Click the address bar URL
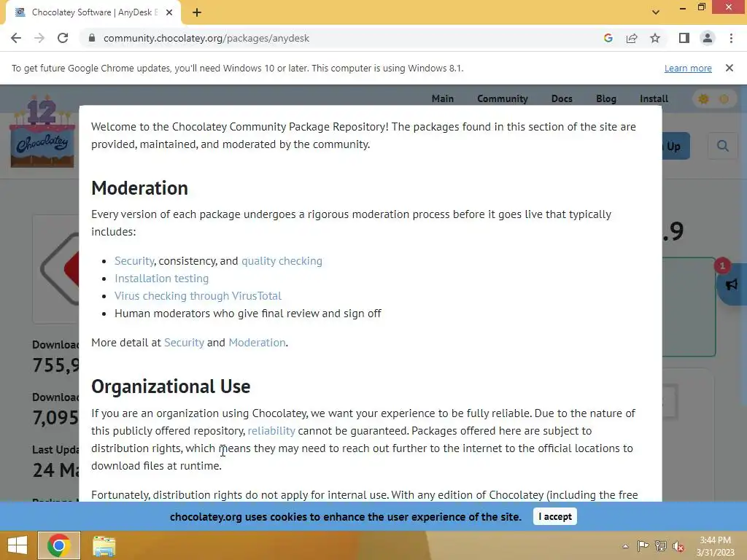 tap(206, 38)
